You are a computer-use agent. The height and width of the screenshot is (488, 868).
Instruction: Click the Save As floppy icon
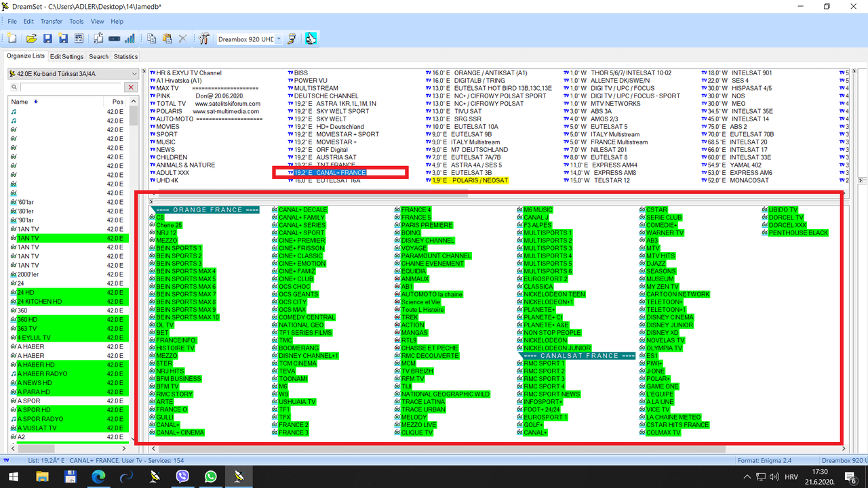tap(63, 39)
